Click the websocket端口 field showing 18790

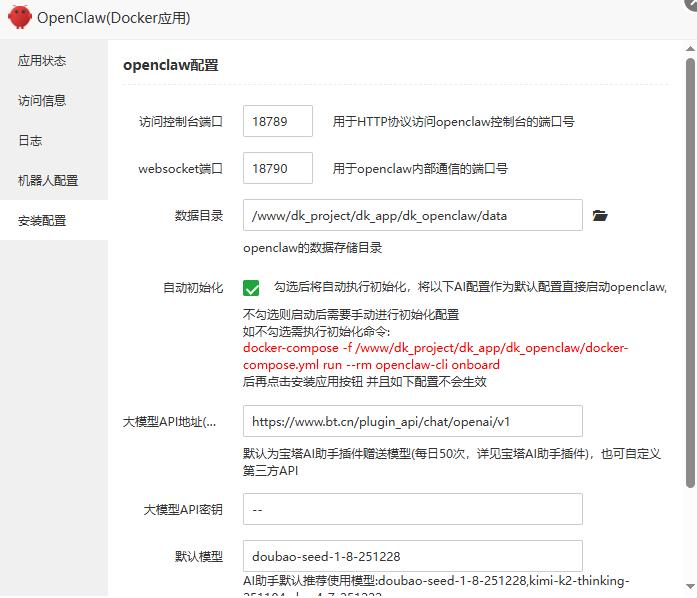[x=278, y=168]
